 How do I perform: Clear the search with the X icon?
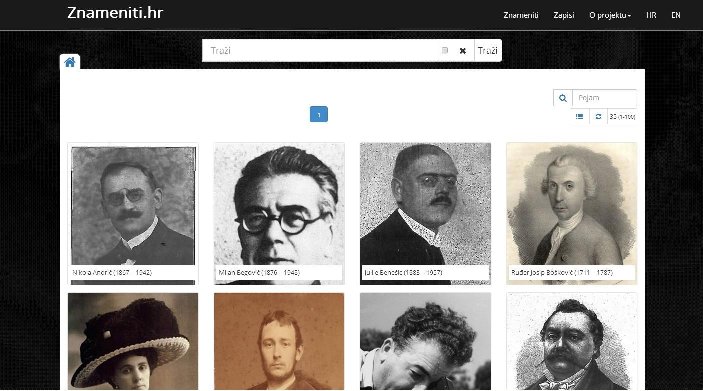point(463,51)
